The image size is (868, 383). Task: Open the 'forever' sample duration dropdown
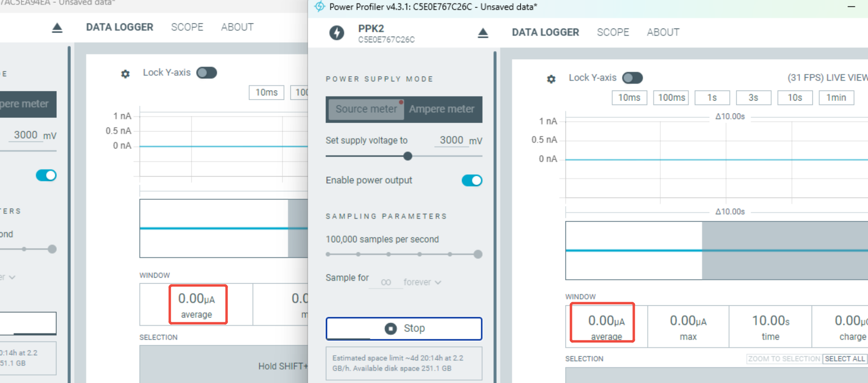pos(422,282)
